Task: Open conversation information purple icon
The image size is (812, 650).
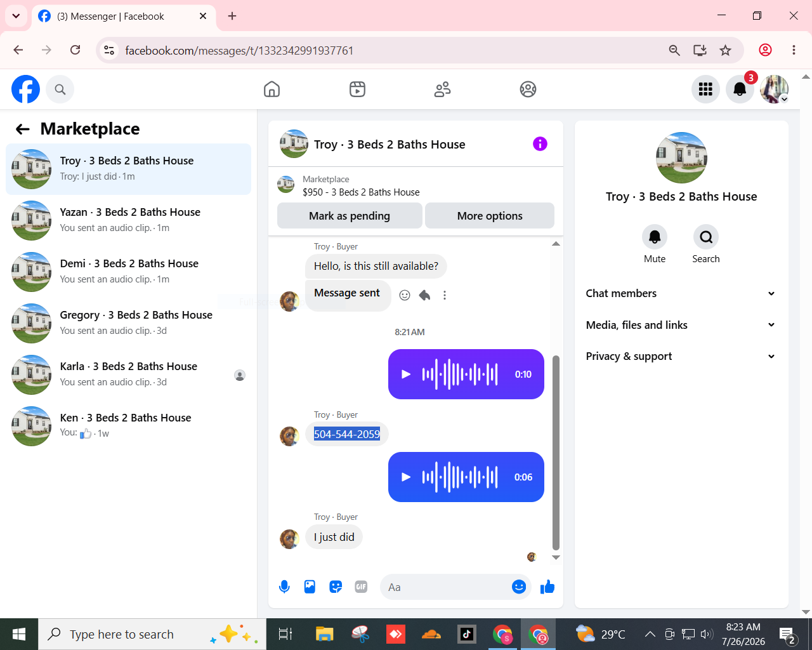Action: pos(540,144)
